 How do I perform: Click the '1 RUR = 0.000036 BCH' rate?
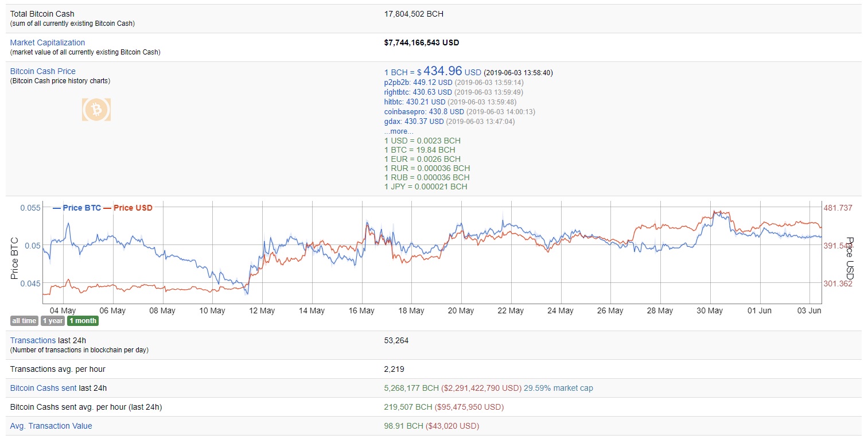coord(427,168)
